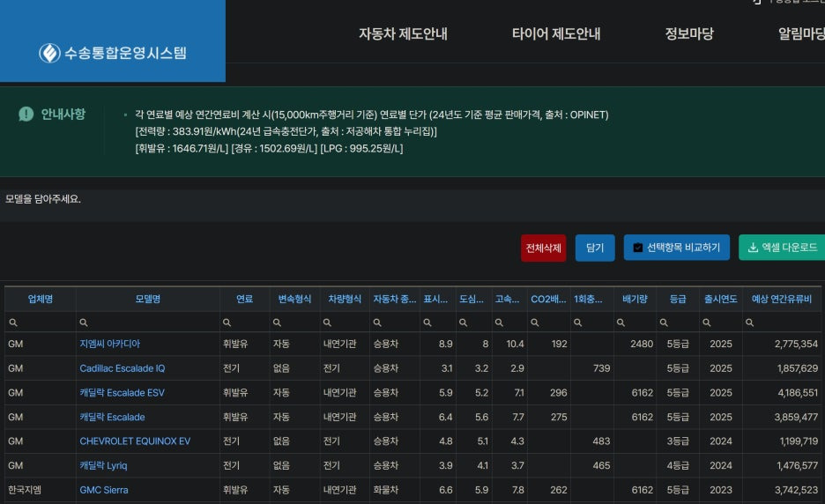The height and width of the screenshot is (504, 825).
Task: Sort by 변속형식 column header
Action: click(294, 299)
